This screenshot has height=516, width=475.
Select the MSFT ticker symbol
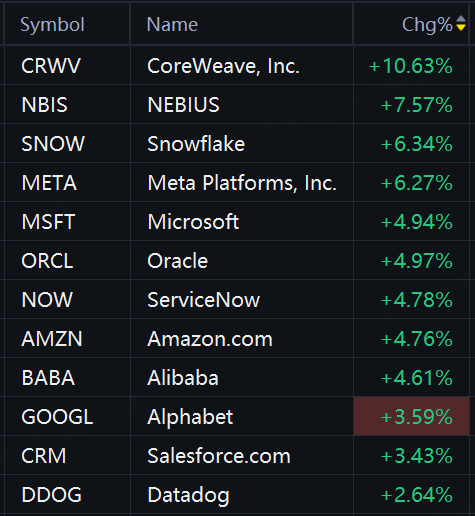(x=48, y=222)
